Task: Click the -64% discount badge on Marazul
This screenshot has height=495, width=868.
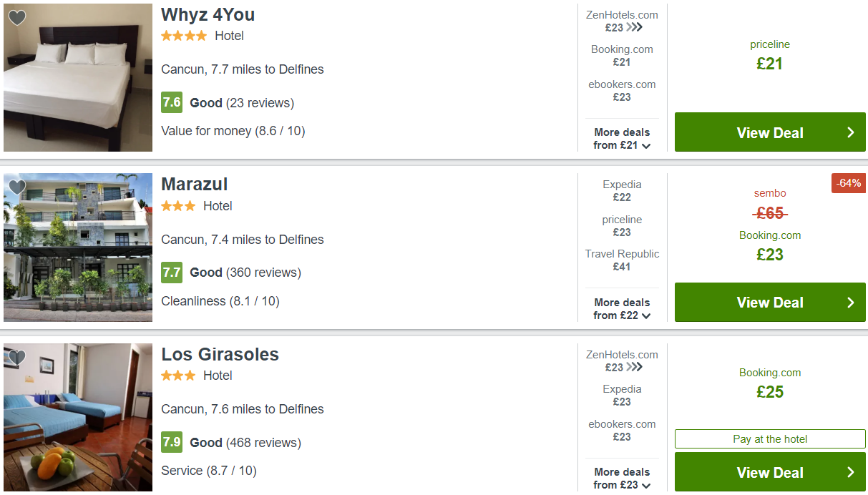Action: point(849,183)
